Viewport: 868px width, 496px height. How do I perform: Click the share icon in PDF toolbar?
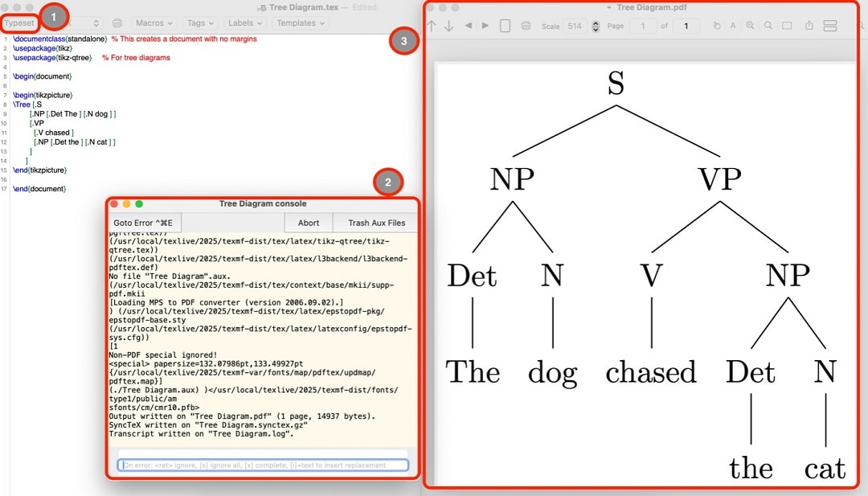coord(809,26)
